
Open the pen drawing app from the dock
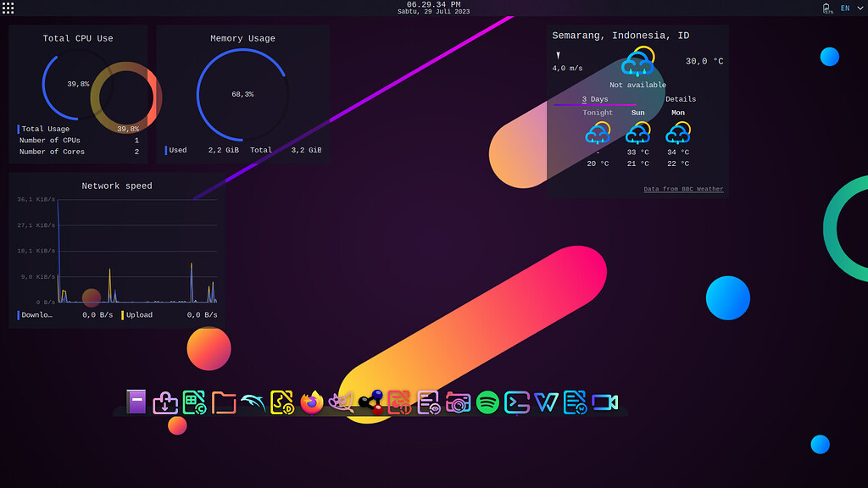(341, 403)
